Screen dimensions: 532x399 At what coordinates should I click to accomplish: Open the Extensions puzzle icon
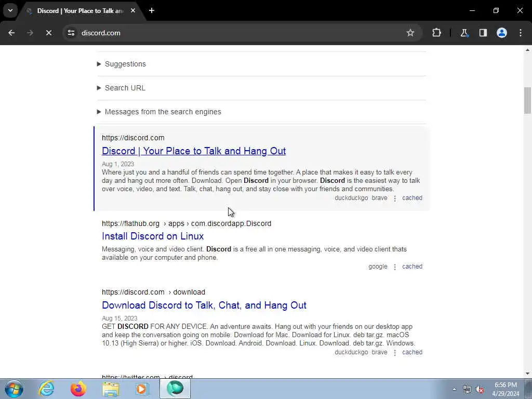coord(436,33)
